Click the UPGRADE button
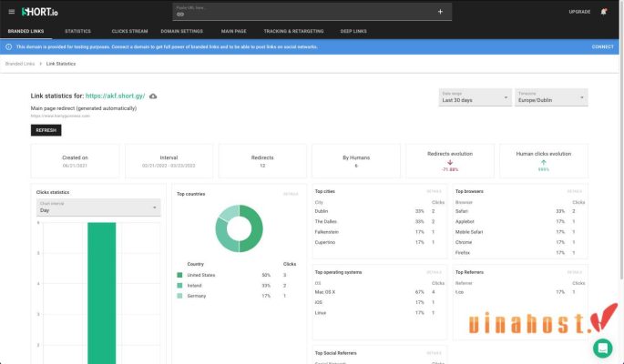The image size is (624, 364). 579,12
